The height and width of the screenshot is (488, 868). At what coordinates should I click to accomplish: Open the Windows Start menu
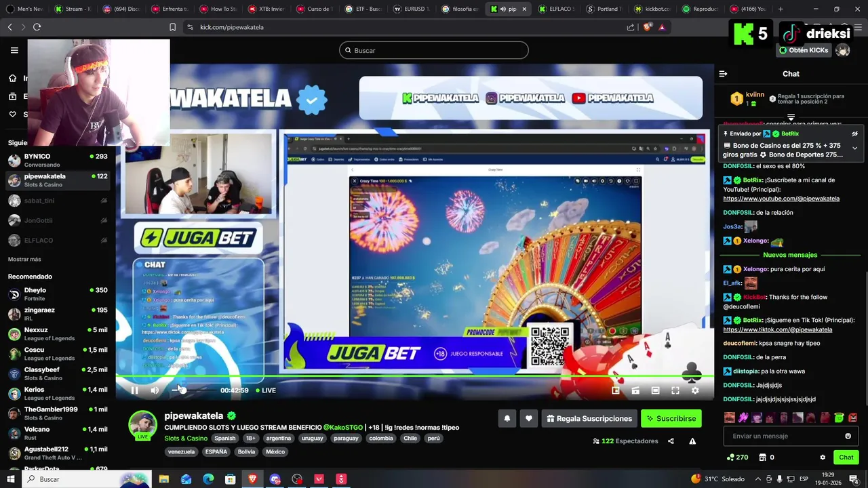point(11,479)
